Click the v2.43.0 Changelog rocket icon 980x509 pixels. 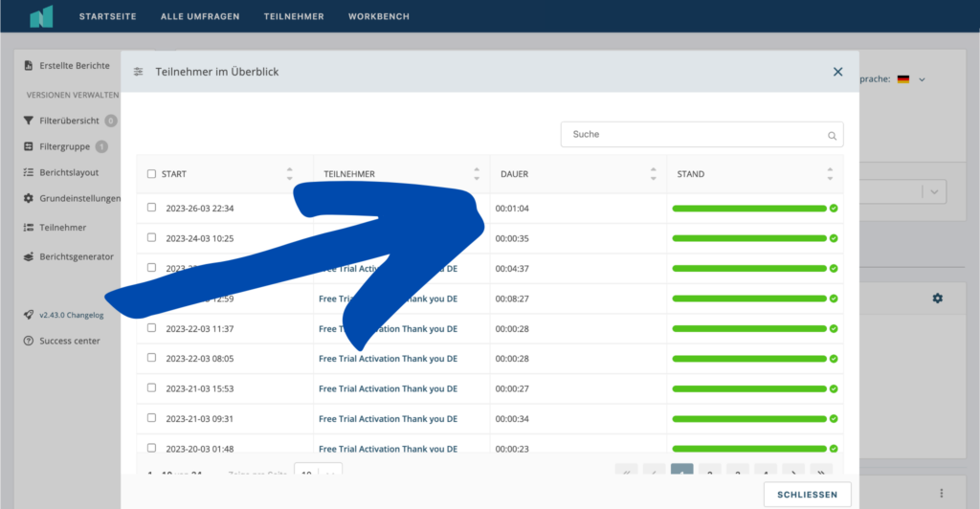click(30, 314)
